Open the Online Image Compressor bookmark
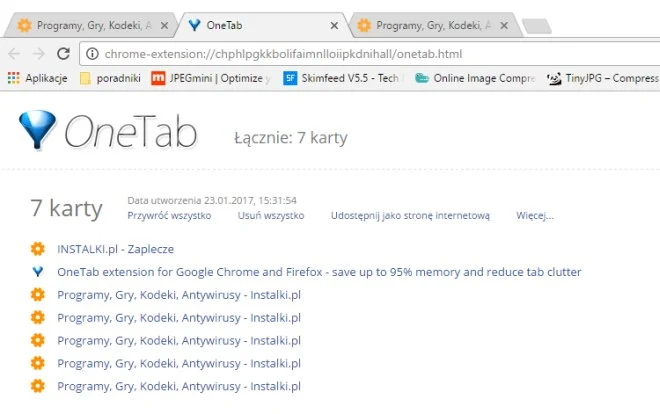This screenshot has height=414, width=660. pos(475,78)
